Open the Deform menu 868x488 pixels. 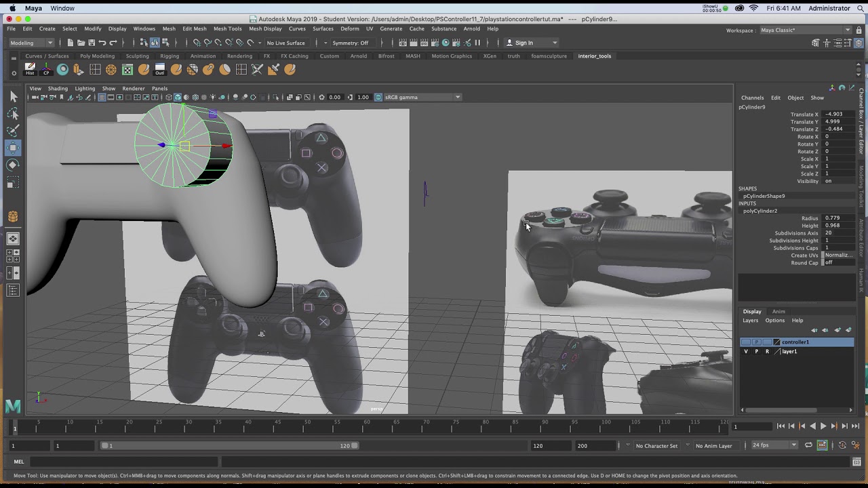click(349, 28)
